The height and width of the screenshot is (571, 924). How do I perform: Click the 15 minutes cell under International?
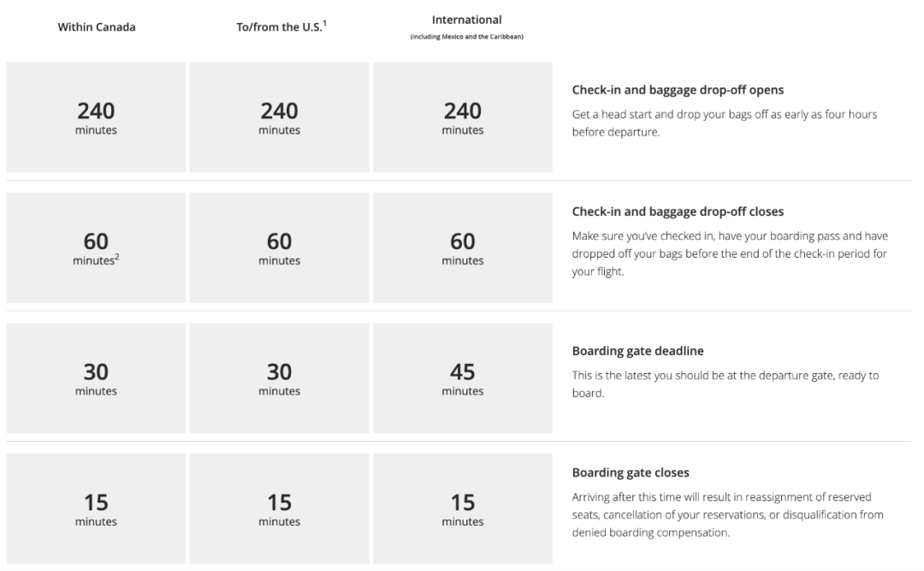(463, 509)
